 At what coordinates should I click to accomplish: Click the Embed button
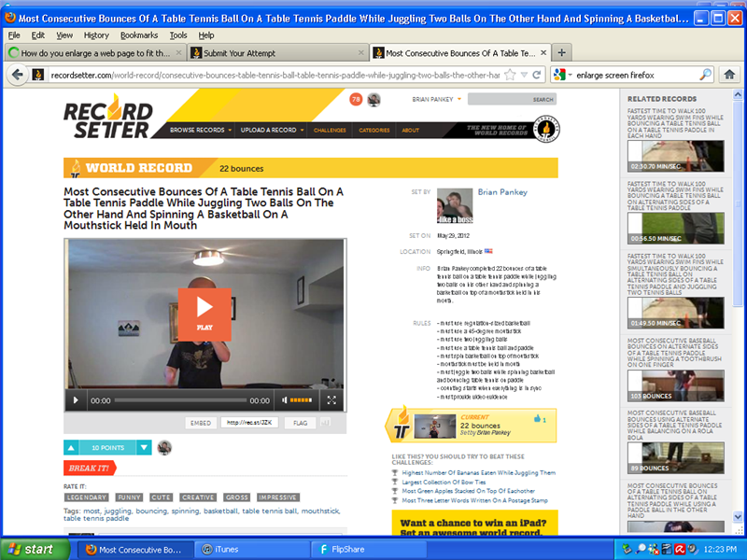201,423
